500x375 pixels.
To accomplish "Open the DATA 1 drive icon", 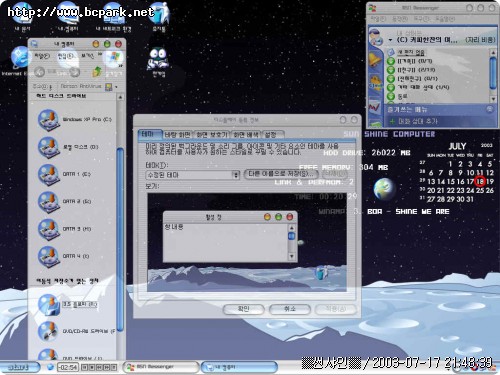I will pyautogui.click(x=49, y=174).
